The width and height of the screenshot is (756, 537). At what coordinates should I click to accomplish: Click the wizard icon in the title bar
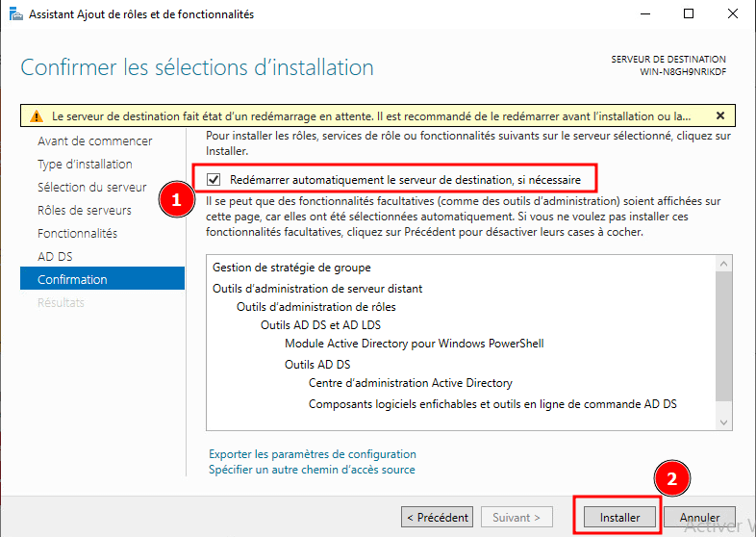pyautogui.click(x=15, y=14)
